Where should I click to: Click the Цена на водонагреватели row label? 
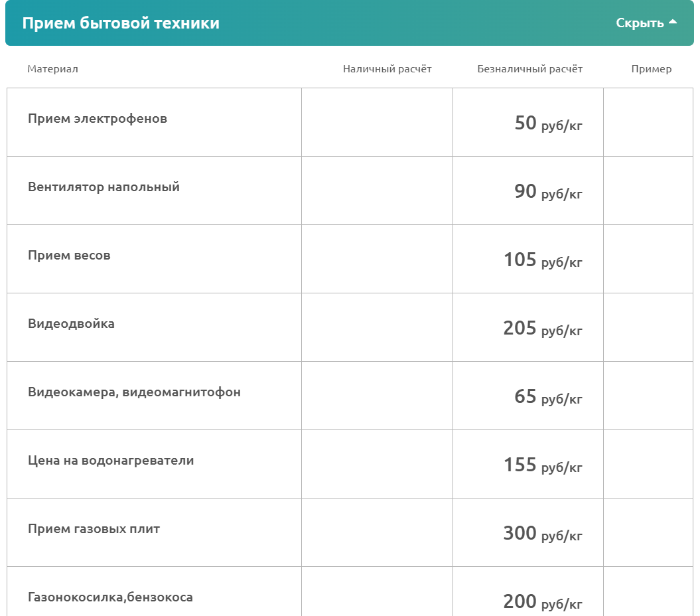(111, 461)
